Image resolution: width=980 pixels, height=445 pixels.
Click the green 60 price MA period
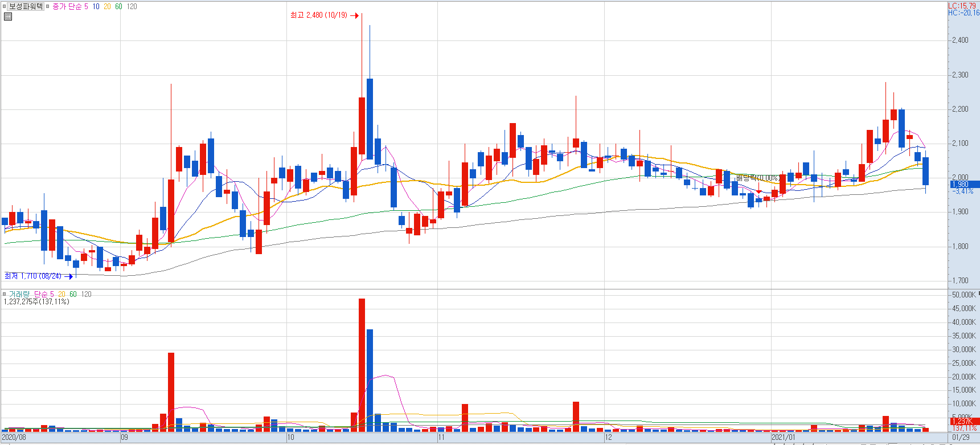point(118,7)
